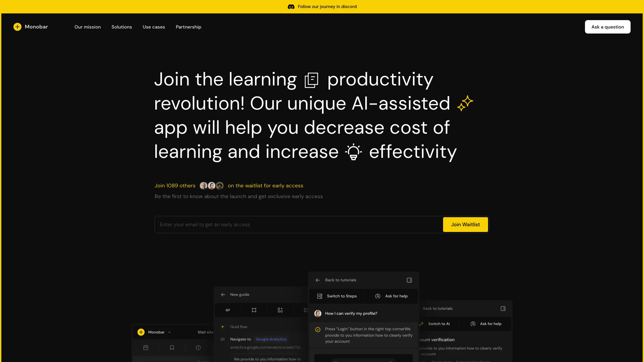Expand the Monobar dropdown in bottom bar

(169, 332)
